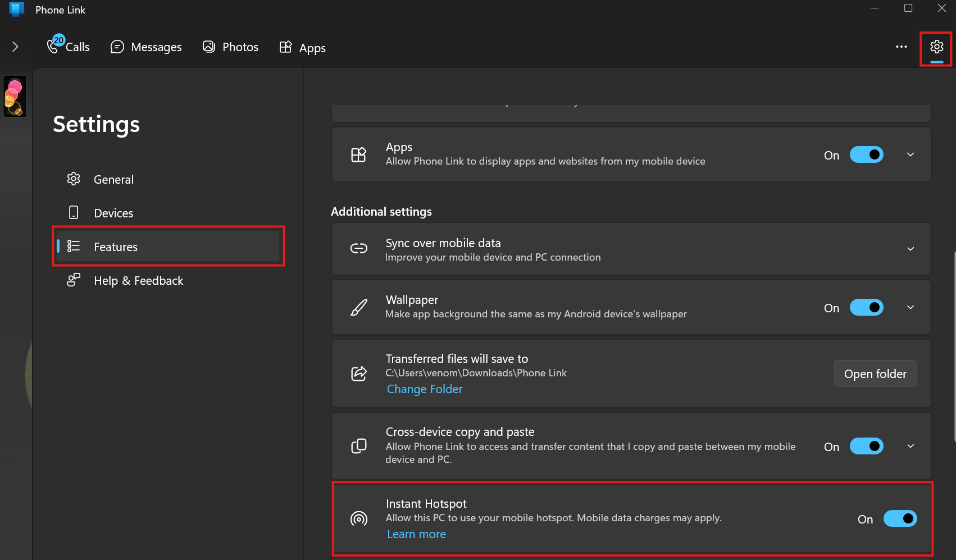The height and width of the screenshot is (560, 956).
Task: Click the Open folder button
Action: (x=875, y=374)
